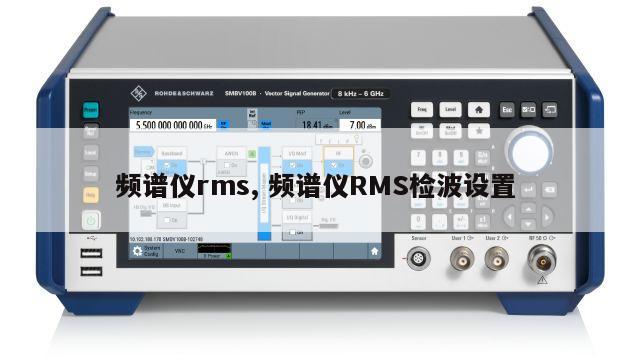
Task: Point at the lower USB port
Action: (x=91, y=271)
